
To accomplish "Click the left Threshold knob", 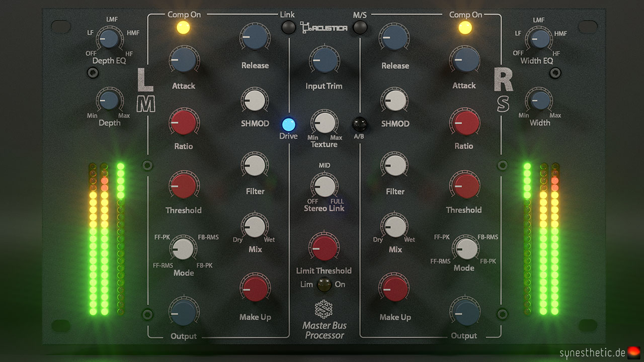I will point(183,186).
